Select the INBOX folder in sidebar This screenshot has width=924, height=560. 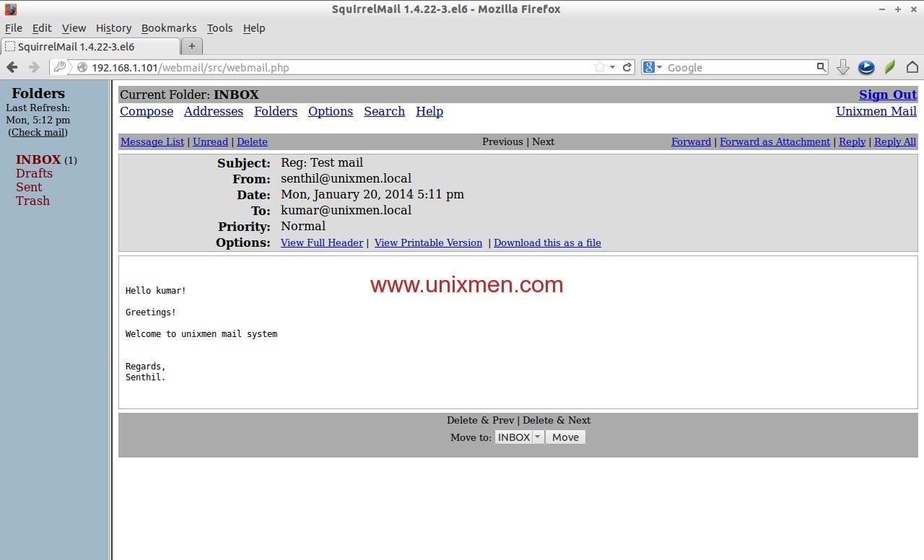point(38,159)
